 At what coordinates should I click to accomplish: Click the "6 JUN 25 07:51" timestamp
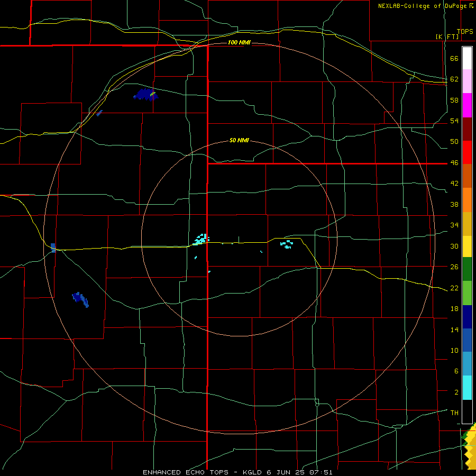tap(300, 472)
